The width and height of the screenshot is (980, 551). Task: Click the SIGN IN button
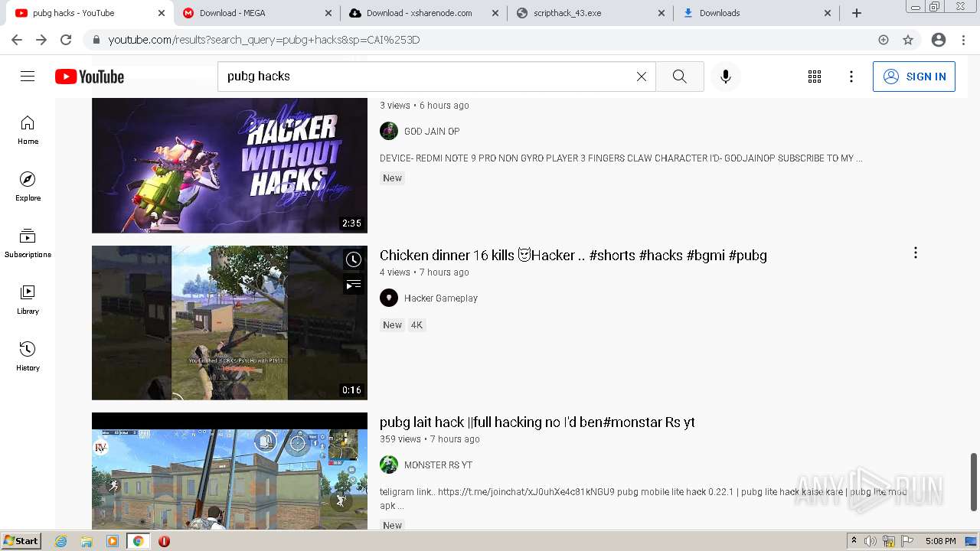tap(914, 77)
